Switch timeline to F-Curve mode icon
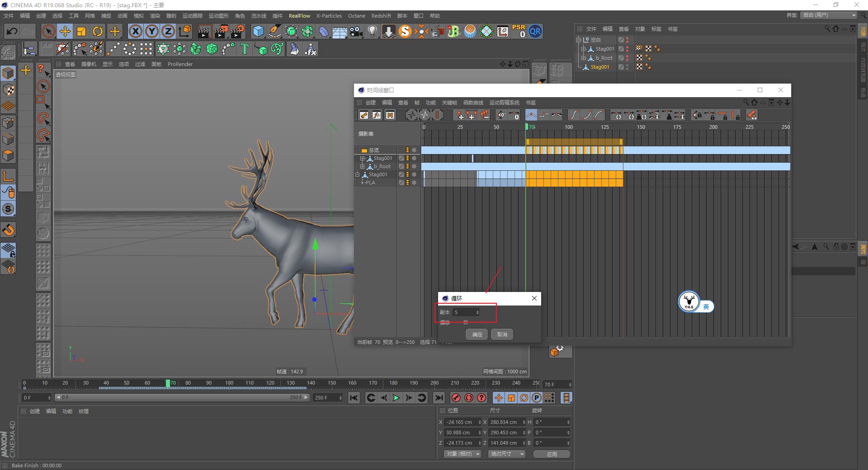 click(376, 115)
